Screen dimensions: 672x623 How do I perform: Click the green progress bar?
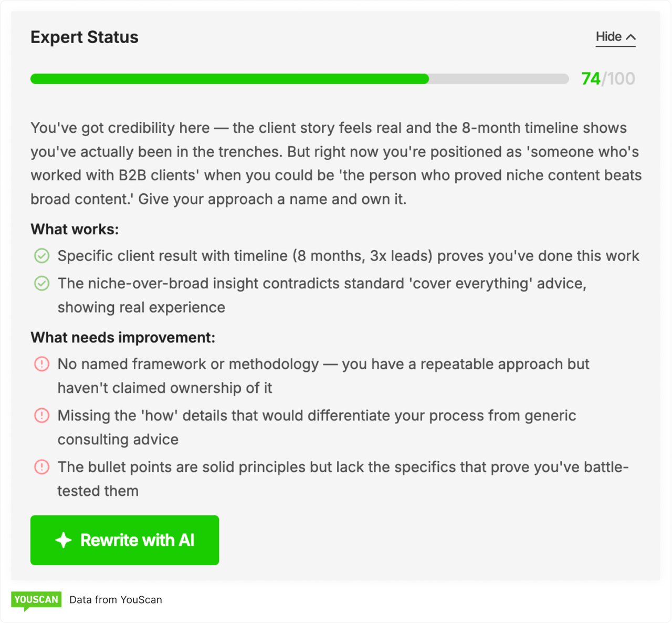coord(229,79)
